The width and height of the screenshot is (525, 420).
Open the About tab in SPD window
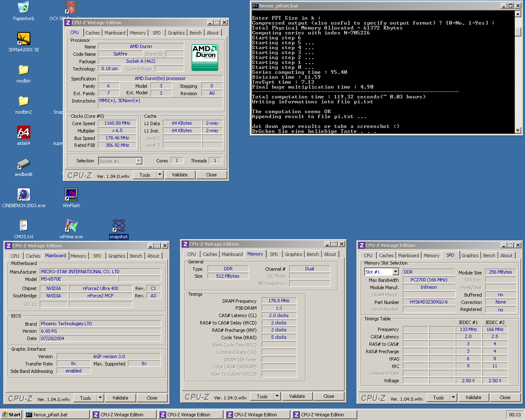(507, 256)
